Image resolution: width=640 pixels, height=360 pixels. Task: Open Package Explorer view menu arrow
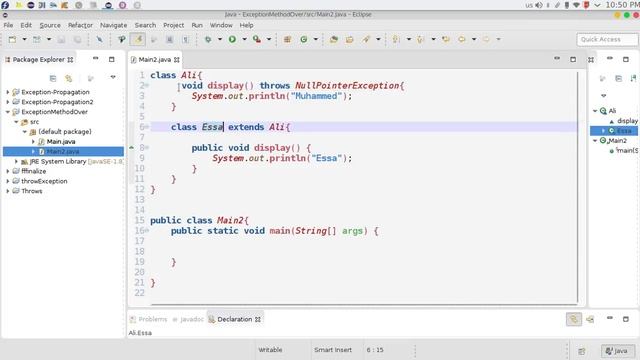pos(113,77)
